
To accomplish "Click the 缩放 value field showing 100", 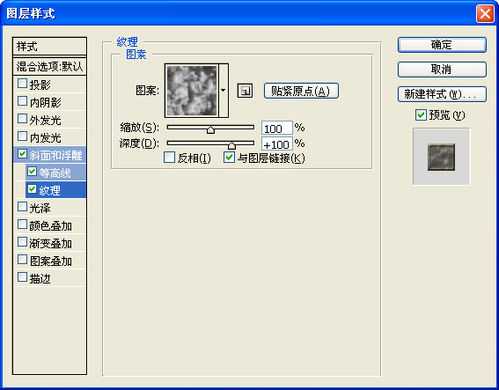I will coord(277,128).
